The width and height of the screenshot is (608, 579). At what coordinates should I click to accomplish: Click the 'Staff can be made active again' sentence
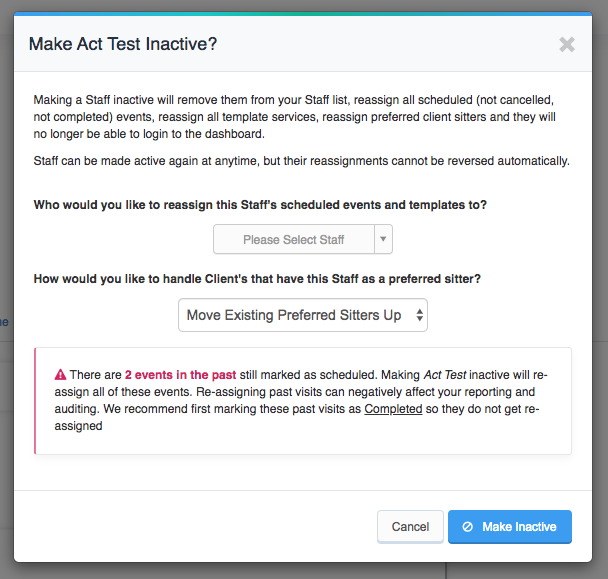(x=301, y=161)
